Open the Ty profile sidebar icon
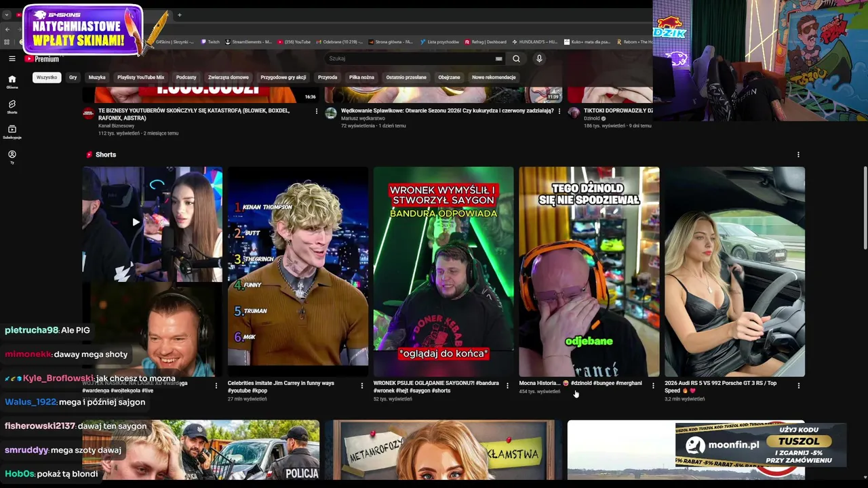This screenshot has height=488, width=868. pos(12,157)
